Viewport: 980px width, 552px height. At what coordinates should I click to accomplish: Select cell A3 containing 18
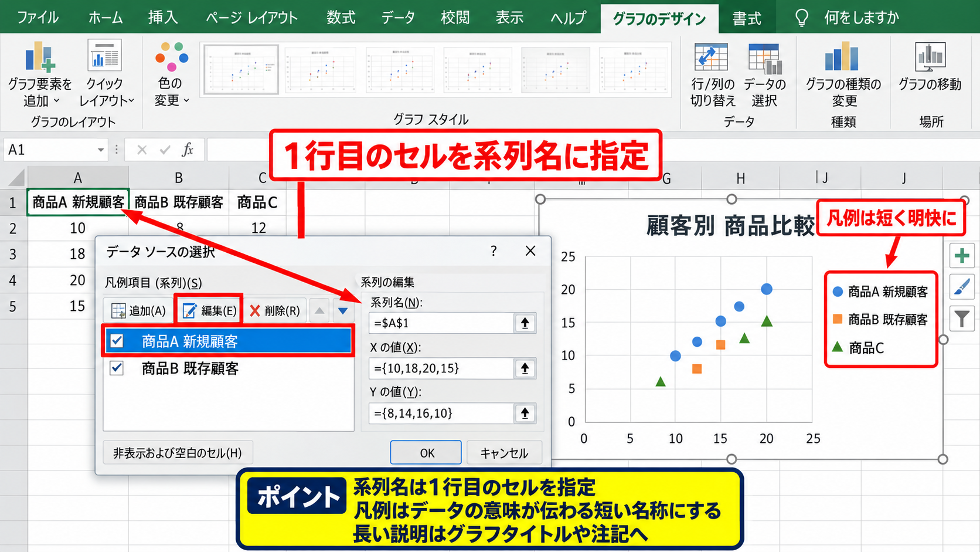click(78, 254)
